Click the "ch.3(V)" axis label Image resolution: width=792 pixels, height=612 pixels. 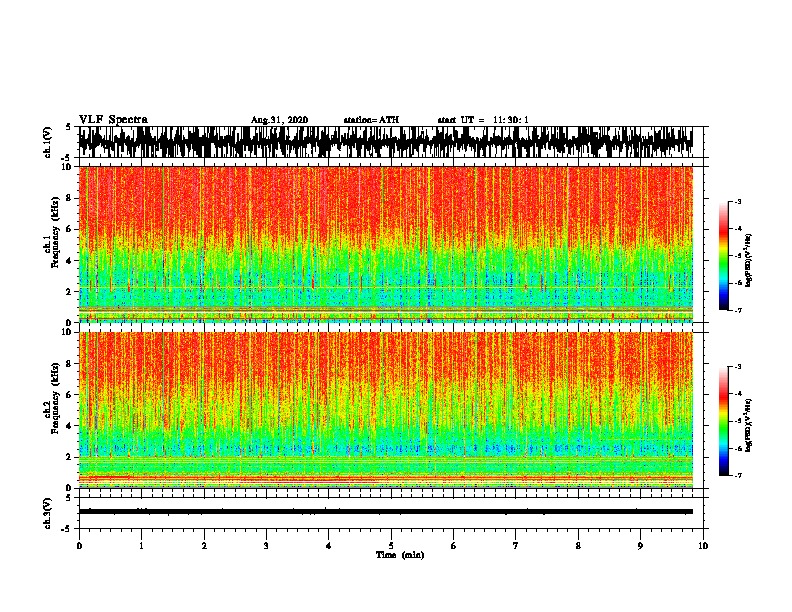pyautogui.click(x=47, y=513)
